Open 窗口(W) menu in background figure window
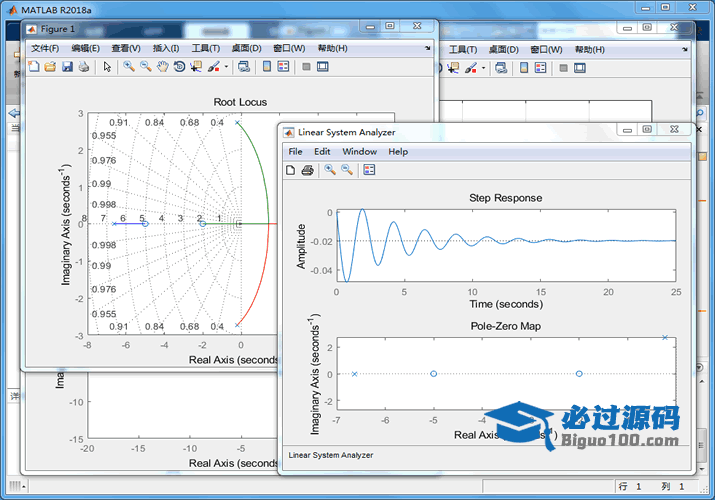 [x=546, y=50]
